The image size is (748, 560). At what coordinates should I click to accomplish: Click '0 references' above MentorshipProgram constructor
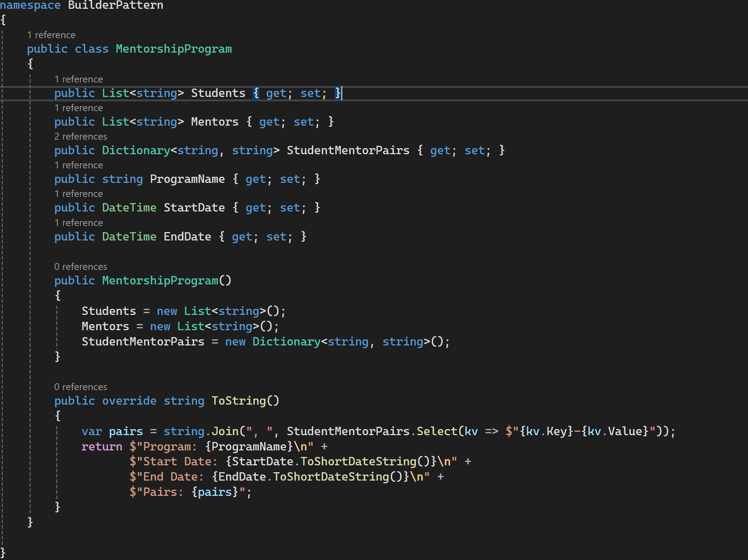[81, 267]
